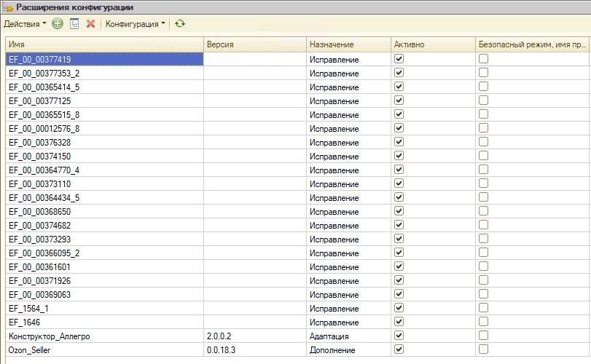Uncheck Активно for EF_00_00374150
Image resolution: width=591 pixels, height=364 pixels.
(399, 156)
